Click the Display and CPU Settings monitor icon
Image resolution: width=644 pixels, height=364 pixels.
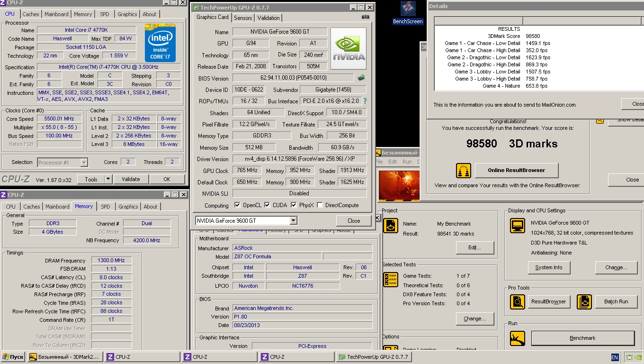click(518, 226)
